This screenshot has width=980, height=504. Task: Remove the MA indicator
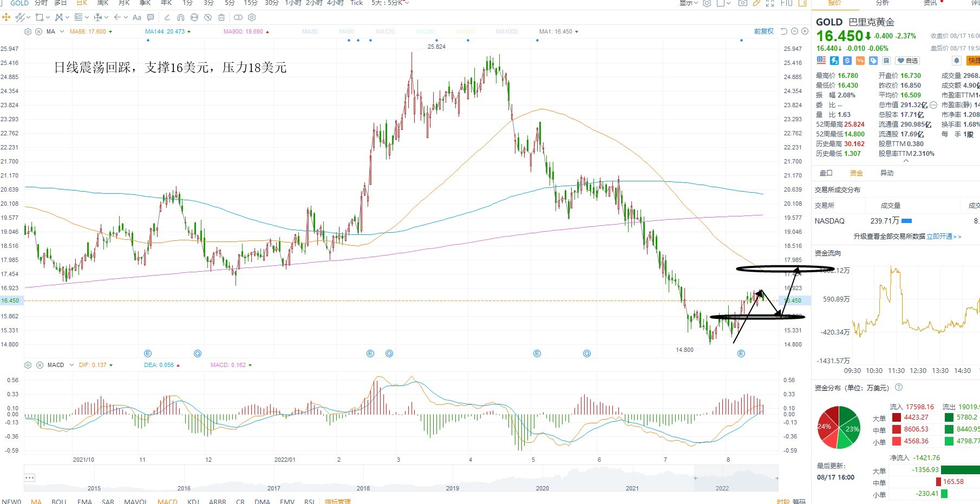coord(39,31)
